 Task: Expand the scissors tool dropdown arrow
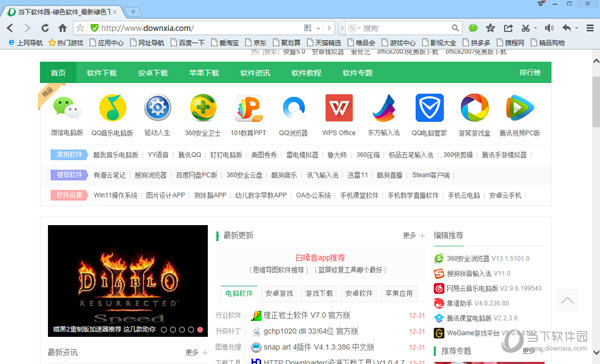tap(535, 28)
